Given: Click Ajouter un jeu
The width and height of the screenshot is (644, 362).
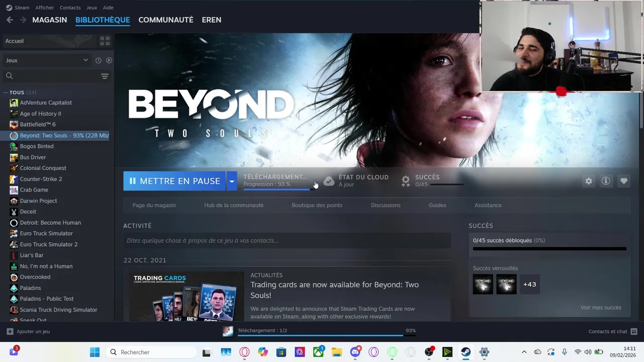Looking at the screenshot, I should tap(28, 331).
